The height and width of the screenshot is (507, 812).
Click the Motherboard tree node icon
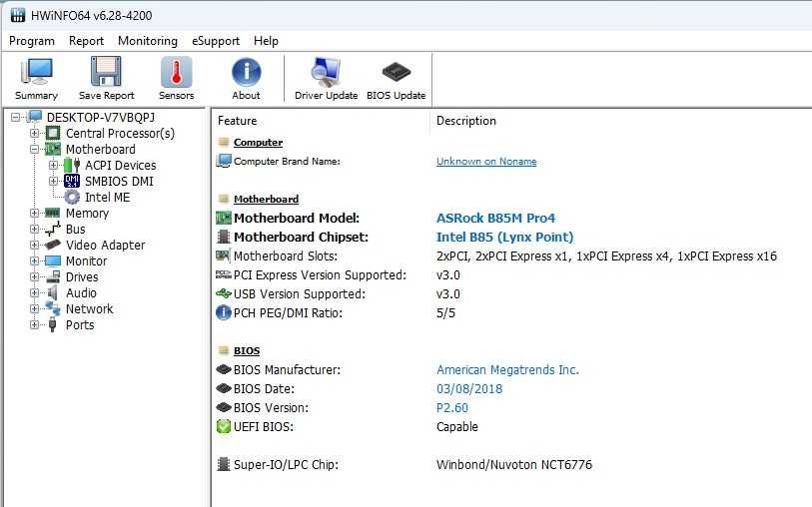coord(53,149)
